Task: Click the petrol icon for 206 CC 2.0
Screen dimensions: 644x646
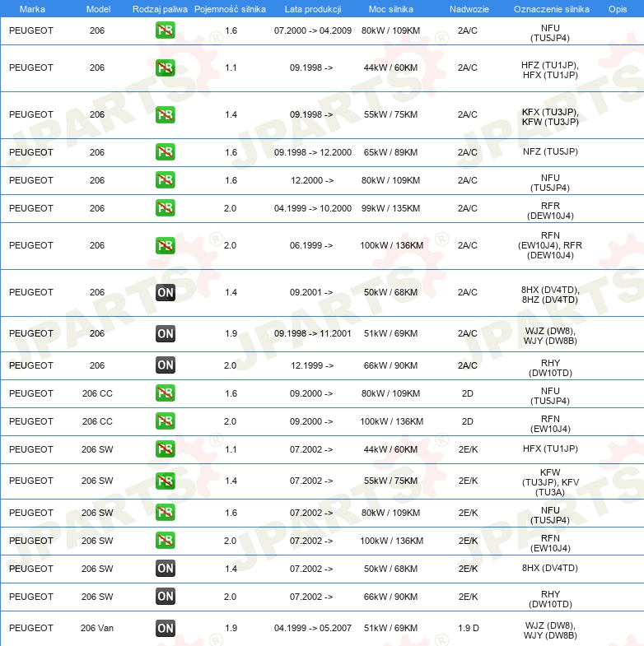Action: [165, 421]
